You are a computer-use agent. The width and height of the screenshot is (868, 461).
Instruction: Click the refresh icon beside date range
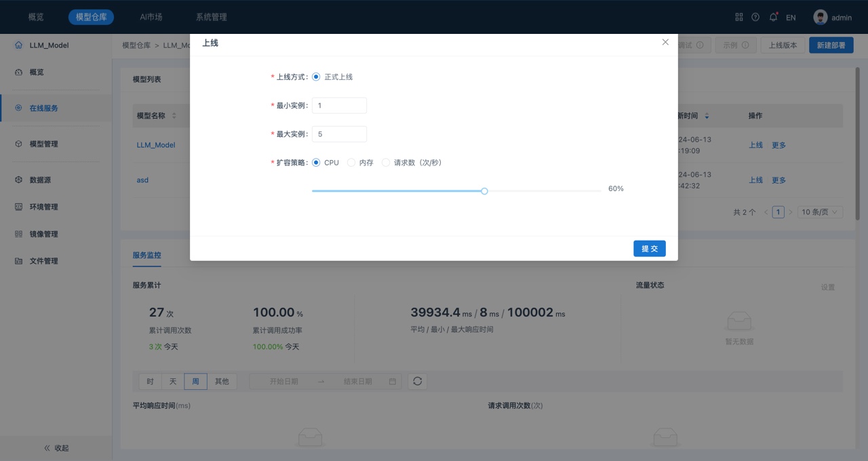click(x=417, y=381)
